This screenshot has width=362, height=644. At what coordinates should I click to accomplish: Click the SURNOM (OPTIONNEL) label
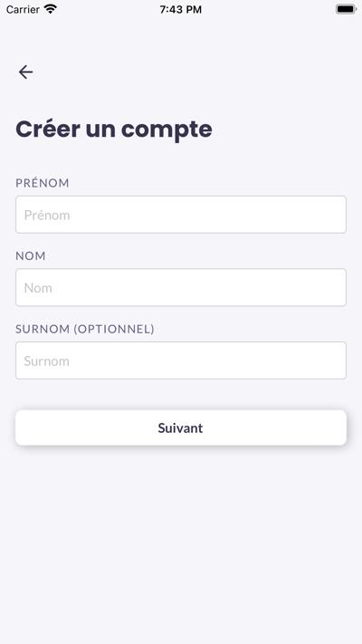[x=85, y=329]
